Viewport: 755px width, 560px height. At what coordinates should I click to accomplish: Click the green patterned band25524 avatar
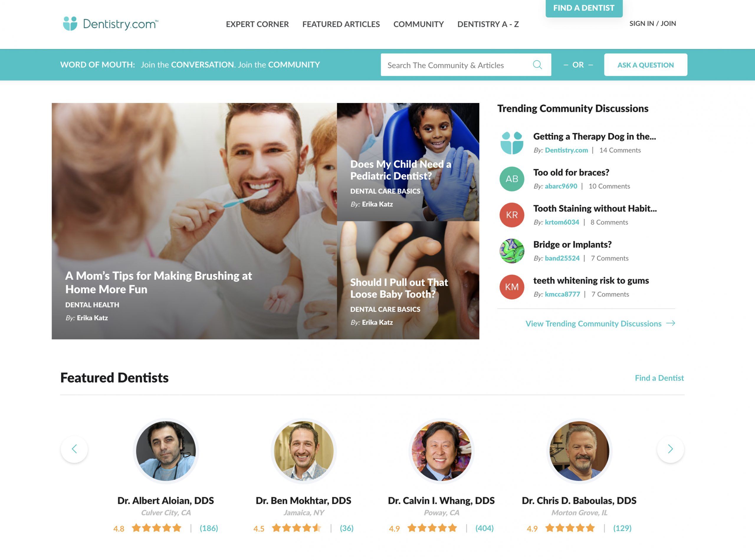[x=512, y=251]
